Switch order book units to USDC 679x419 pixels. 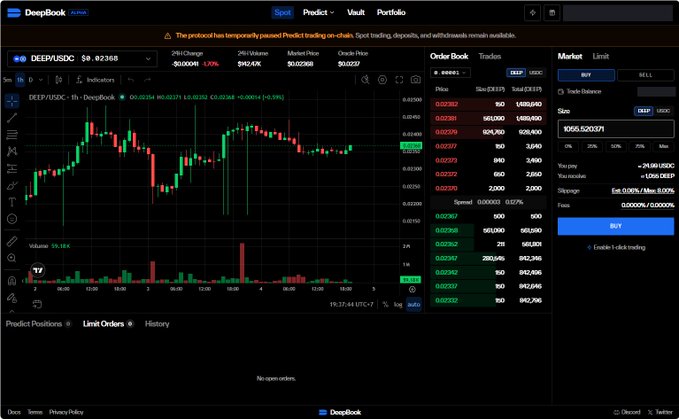pyautogui.click(x=536, y=73)
